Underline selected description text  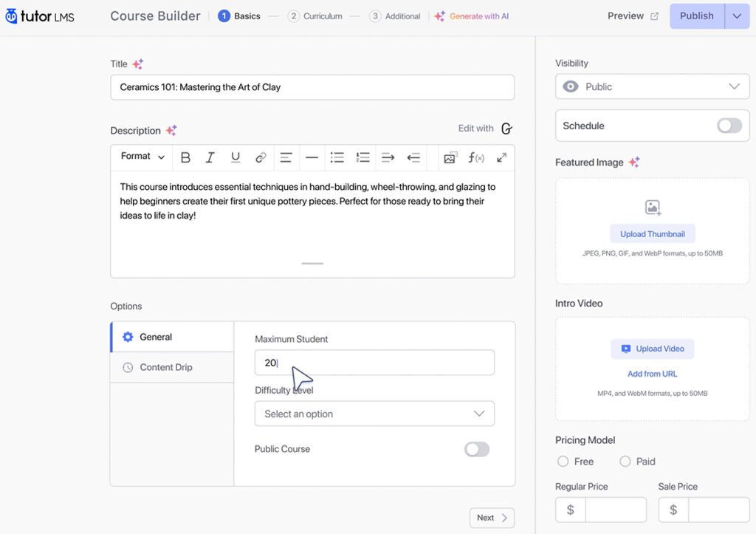tap(236, 157)
